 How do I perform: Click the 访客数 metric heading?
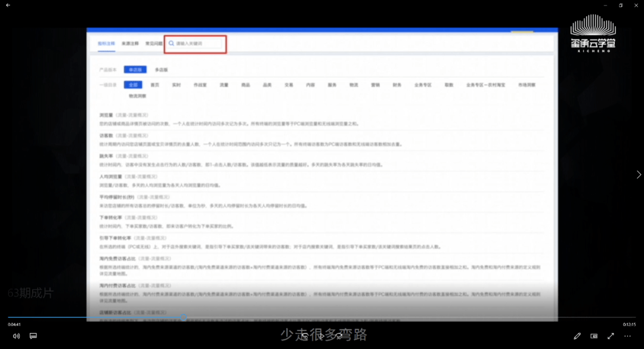[x=106, y=135]
